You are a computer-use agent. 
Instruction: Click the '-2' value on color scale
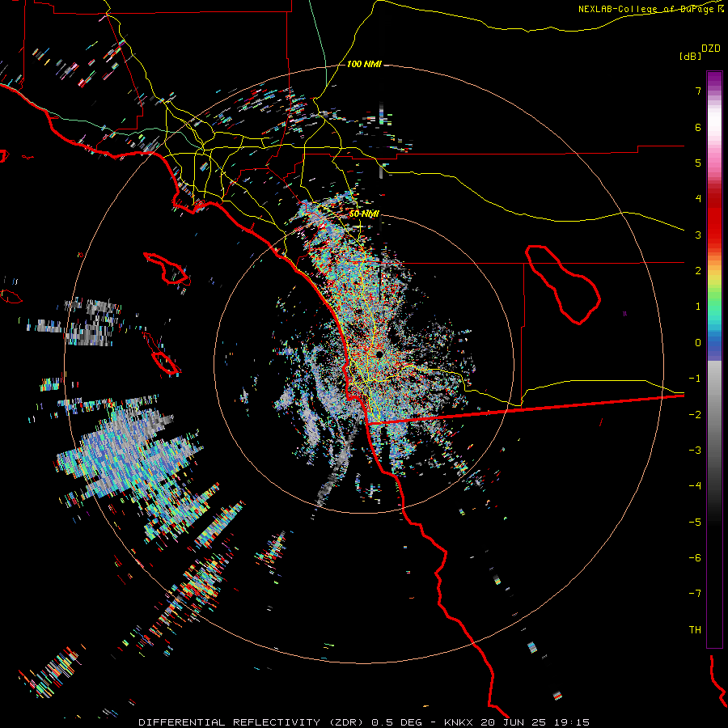(x=695, y=414)
